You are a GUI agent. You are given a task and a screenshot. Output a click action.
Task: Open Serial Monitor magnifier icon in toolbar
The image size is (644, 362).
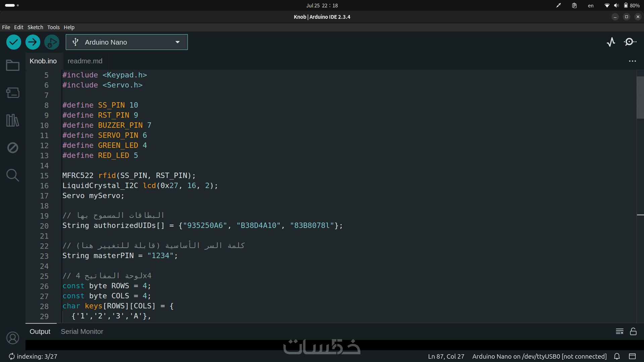click(630, 42)
